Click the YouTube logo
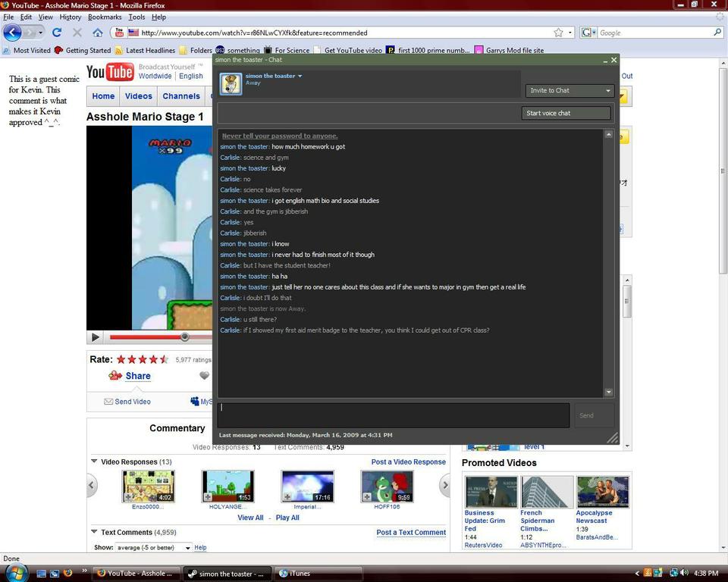The height and width of the screenshot is (582, 728). tap(110, 72)
